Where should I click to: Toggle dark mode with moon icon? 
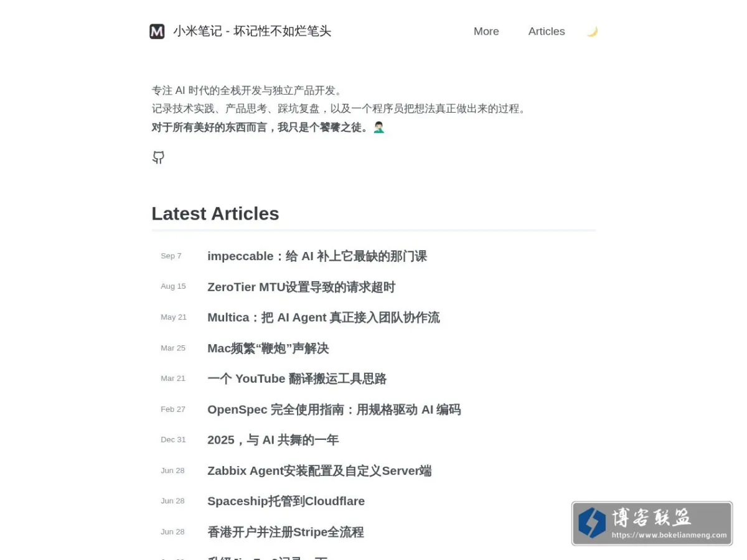tap(592, 31)
